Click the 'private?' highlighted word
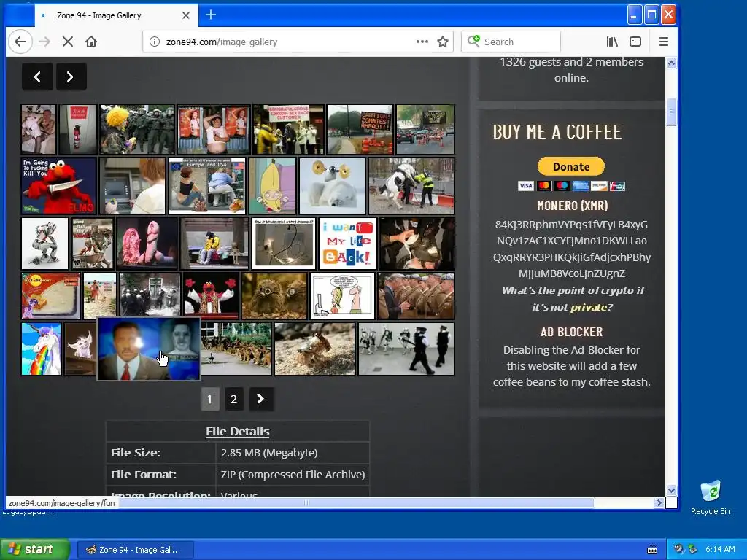 [591, 308]
